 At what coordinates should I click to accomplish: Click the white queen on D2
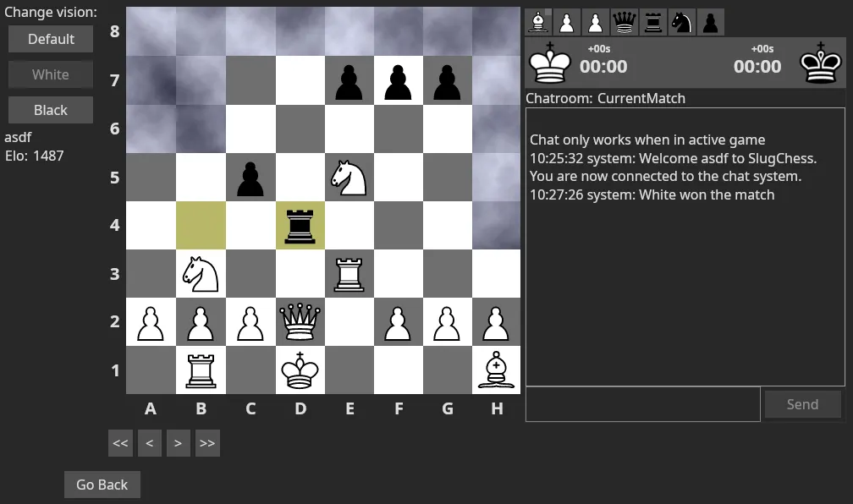pos(300,322)
